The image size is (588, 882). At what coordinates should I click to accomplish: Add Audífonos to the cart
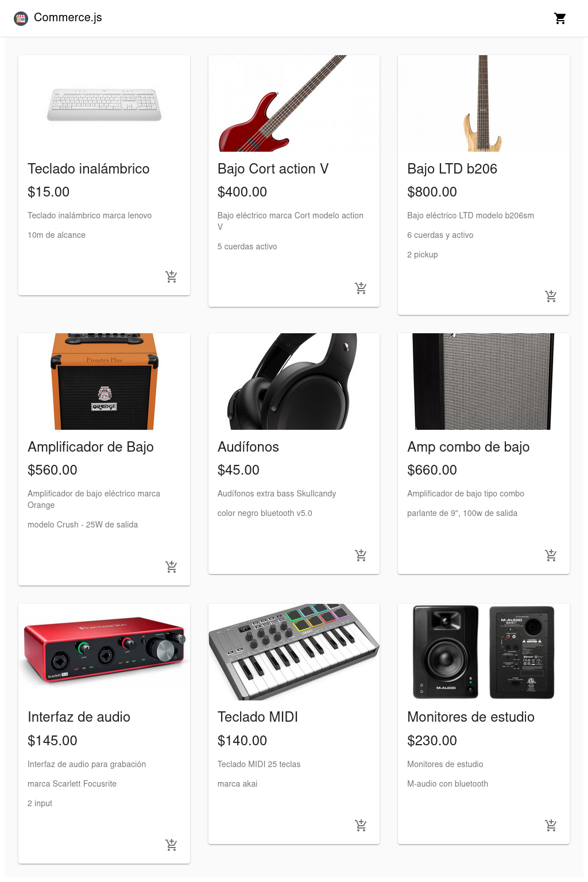[x=361, y=555]
